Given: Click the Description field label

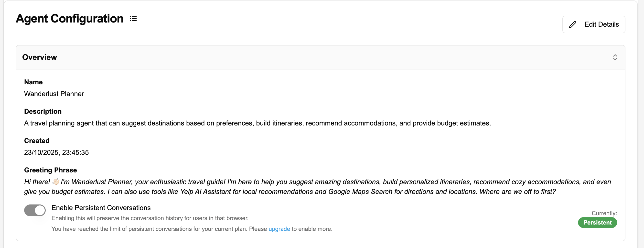Looking at the screenshot, I should point(43,111).
